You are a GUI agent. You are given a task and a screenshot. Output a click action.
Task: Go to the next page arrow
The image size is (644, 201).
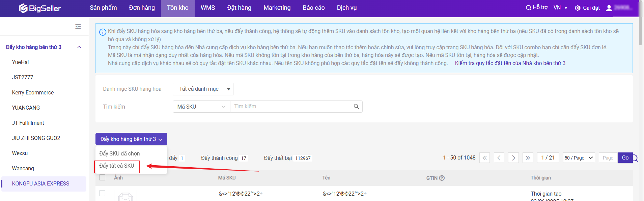(513, 158)
